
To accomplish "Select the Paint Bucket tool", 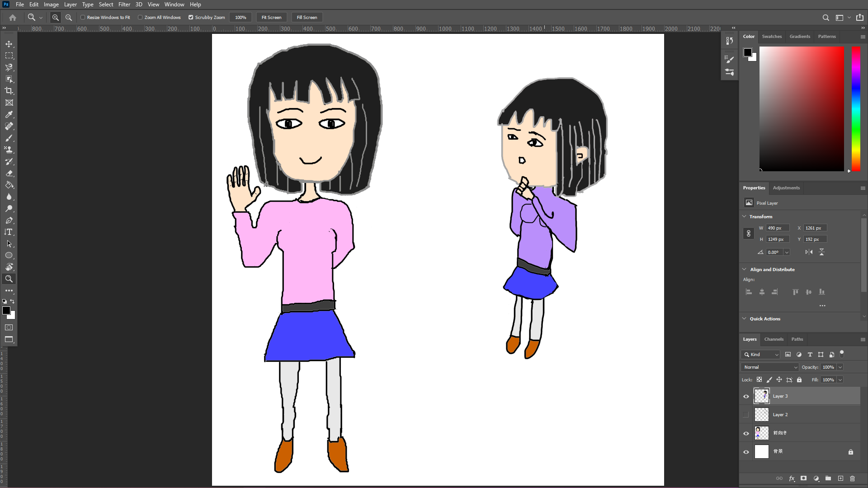I will point(9,185).
